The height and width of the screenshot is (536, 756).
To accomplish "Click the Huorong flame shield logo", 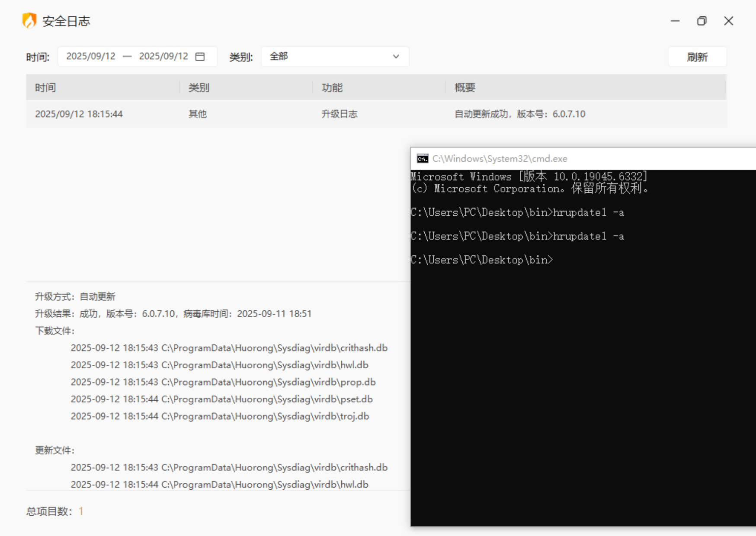I will click(x=29, y=20).
